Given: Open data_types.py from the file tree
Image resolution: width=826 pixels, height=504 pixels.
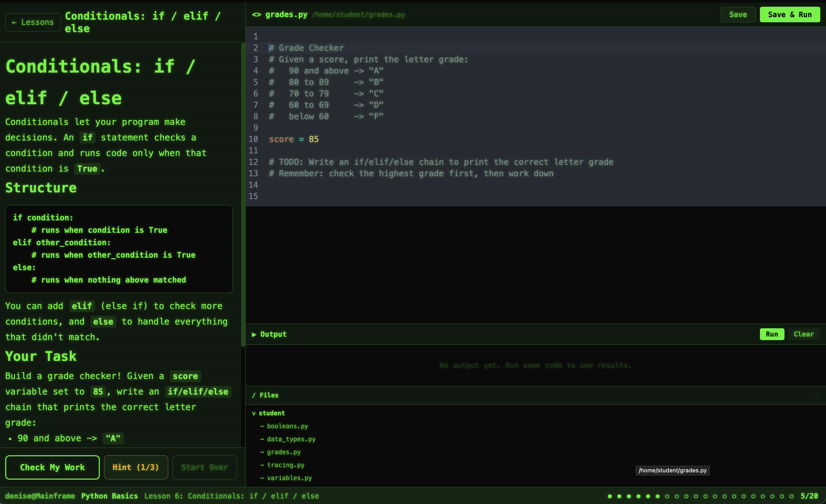Looking at the screenshot, I should pos(291,439).
